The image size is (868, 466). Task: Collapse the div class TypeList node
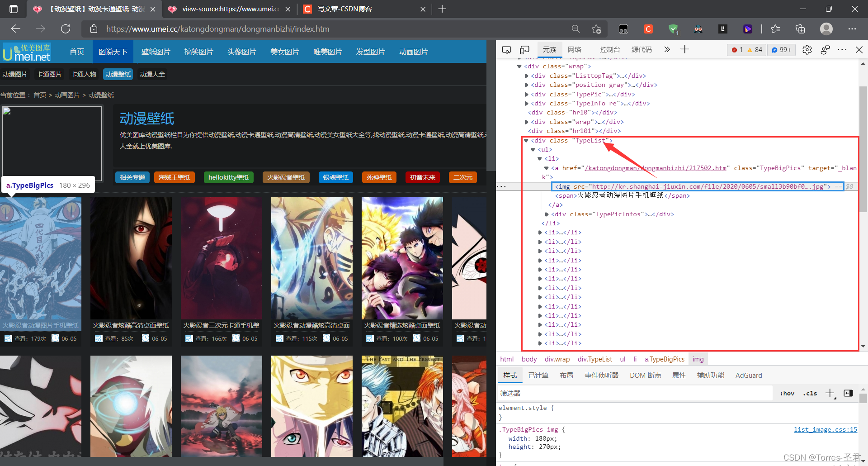[x=526, y=141]
